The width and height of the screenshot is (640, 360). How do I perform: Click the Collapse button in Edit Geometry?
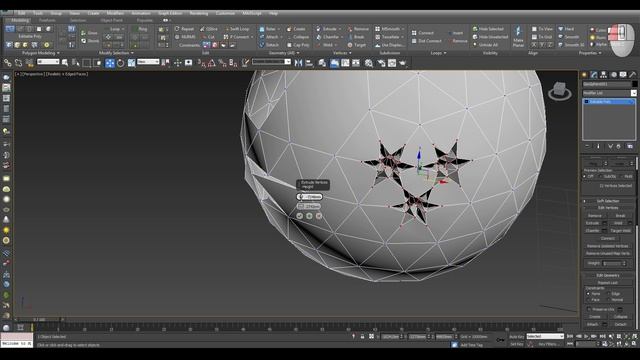620,317
